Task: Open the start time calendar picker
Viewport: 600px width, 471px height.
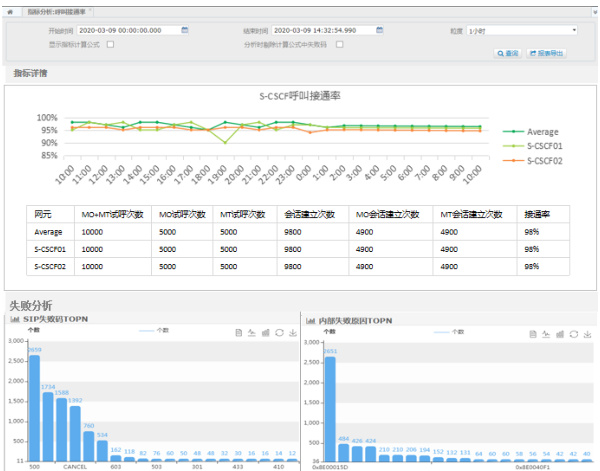Action: click(x=185, y=31)
